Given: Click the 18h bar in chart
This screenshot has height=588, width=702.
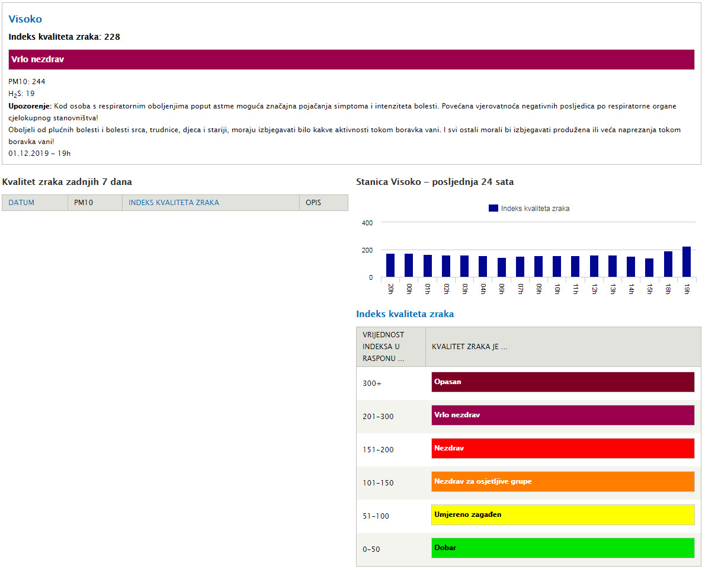Looking at the screenshot, I should (x=668, y=264).
